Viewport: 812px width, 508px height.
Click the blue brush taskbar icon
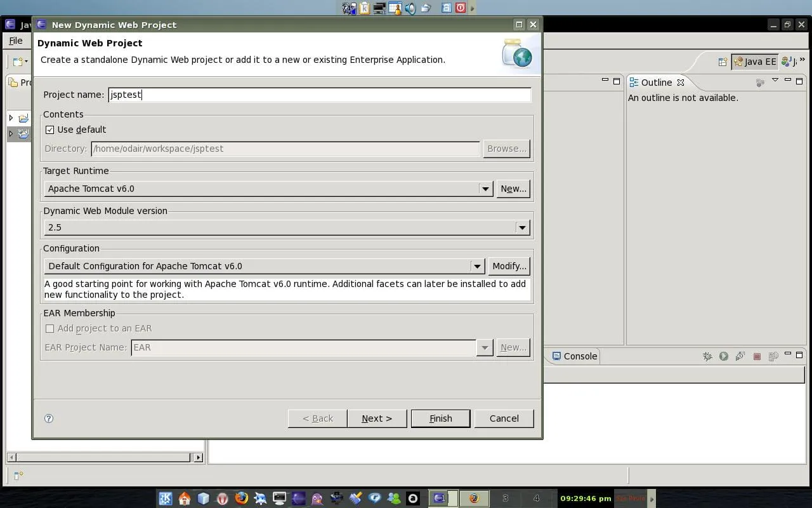(x=356, y=498)
